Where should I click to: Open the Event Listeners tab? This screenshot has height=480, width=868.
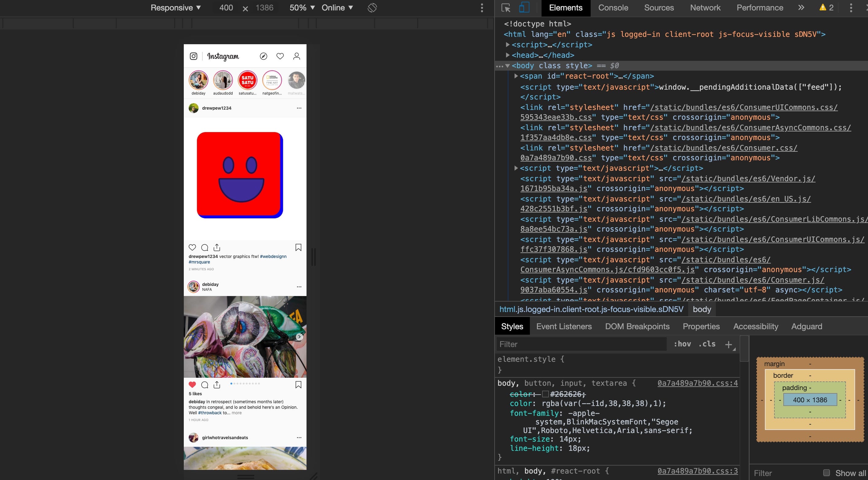click(564, 326)
